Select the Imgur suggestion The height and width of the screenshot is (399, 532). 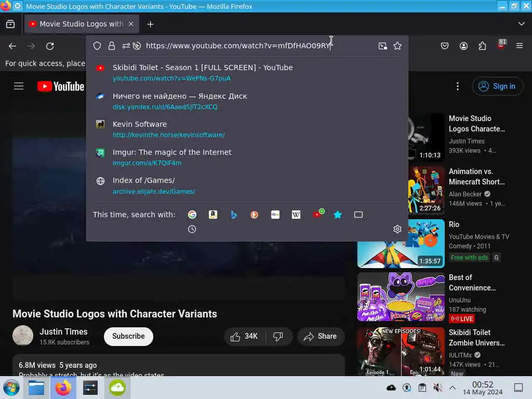(x=247, y=157)
